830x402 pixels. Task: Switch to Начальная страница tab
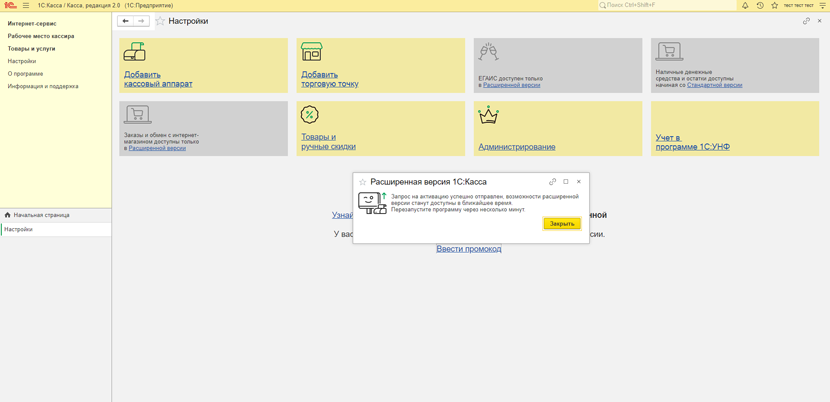(41, 215)
